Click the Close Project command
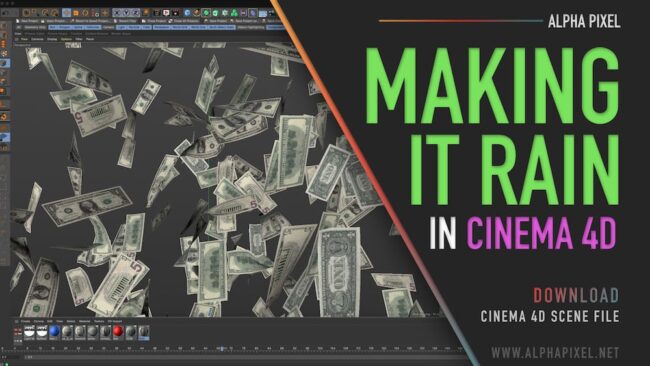Image resolution: width=650 pixels, height=366 pixels. (154, 21)
